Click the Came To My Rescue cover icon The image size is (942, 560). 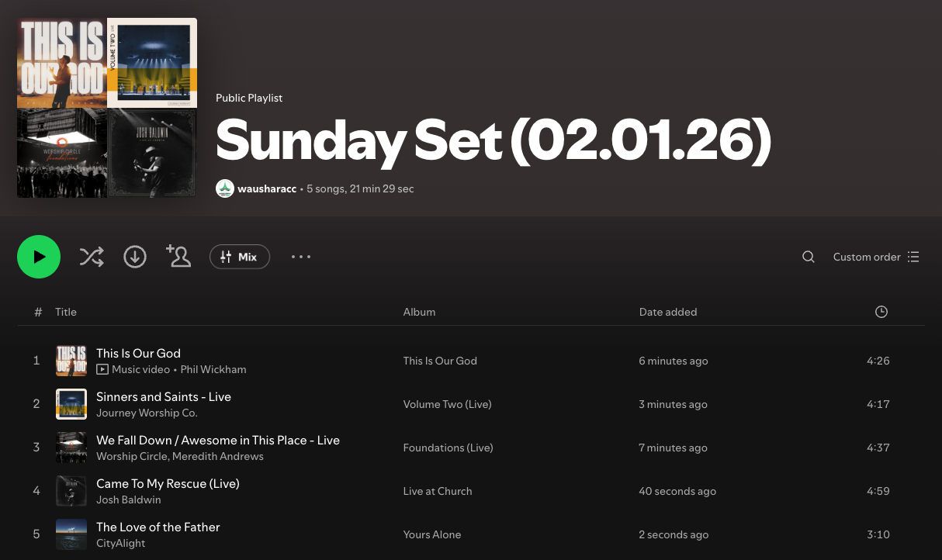click(71, 491)
